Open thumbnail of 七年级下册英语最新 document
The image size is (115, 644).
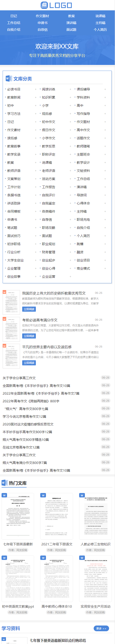coord(18,516)
